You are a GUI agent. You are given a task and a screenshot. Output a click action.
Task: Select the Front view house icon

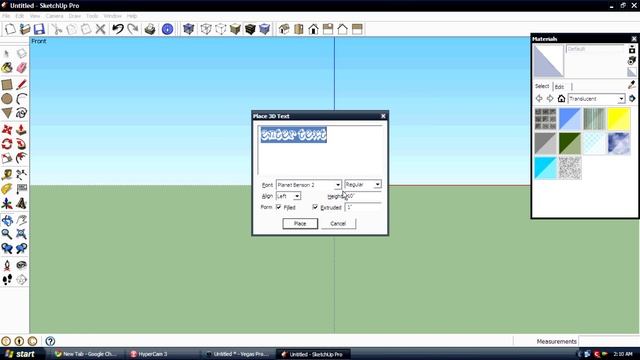(313, 29)
